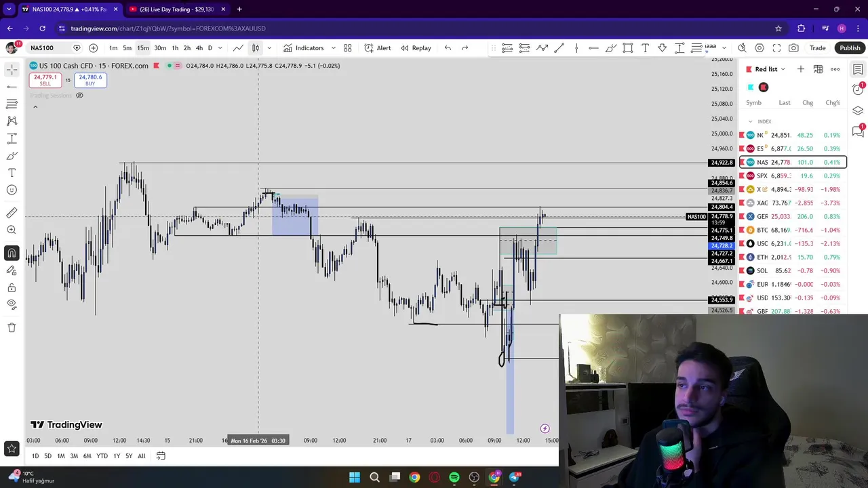Expand the Indicators favorites dropdown

click(x=333, y=48)
